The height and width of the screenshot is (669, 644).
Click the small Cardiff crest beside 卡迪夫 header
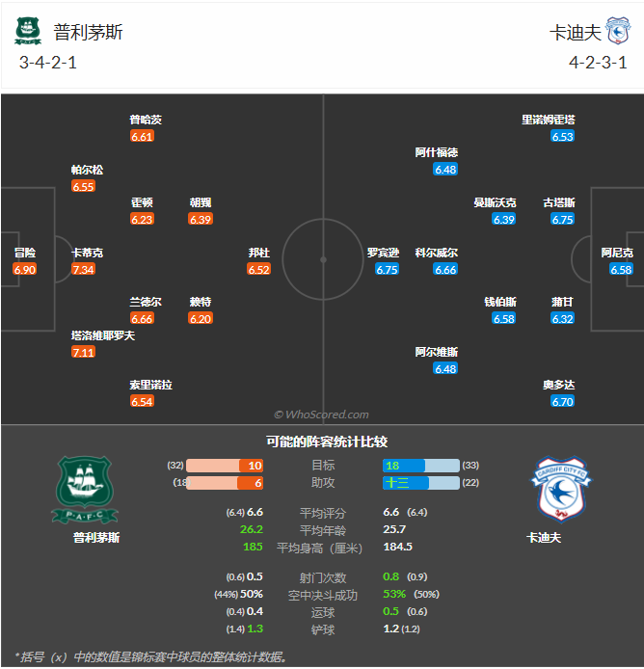(617, 32)
